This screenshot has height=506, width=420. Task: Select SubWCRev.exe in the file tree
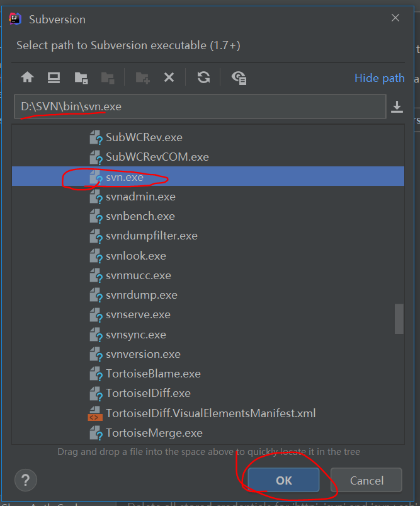(208, 137)
